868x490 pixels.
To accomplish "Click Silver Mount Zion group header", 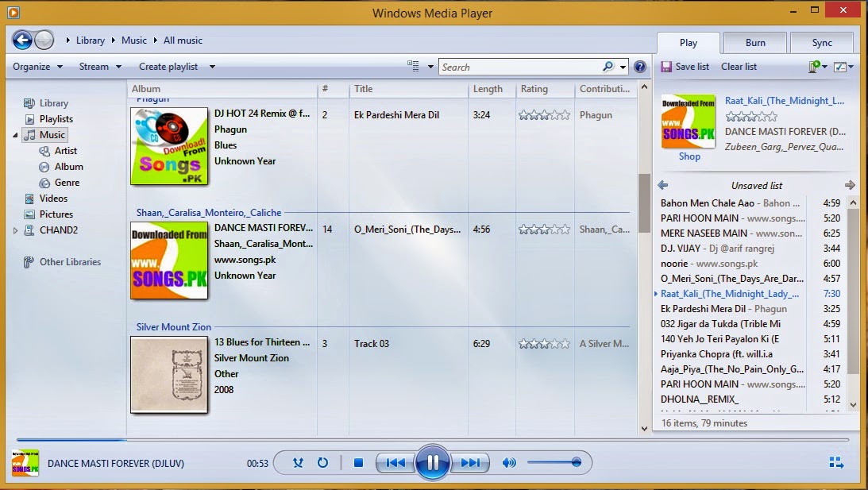I will [x=173, y=326].
